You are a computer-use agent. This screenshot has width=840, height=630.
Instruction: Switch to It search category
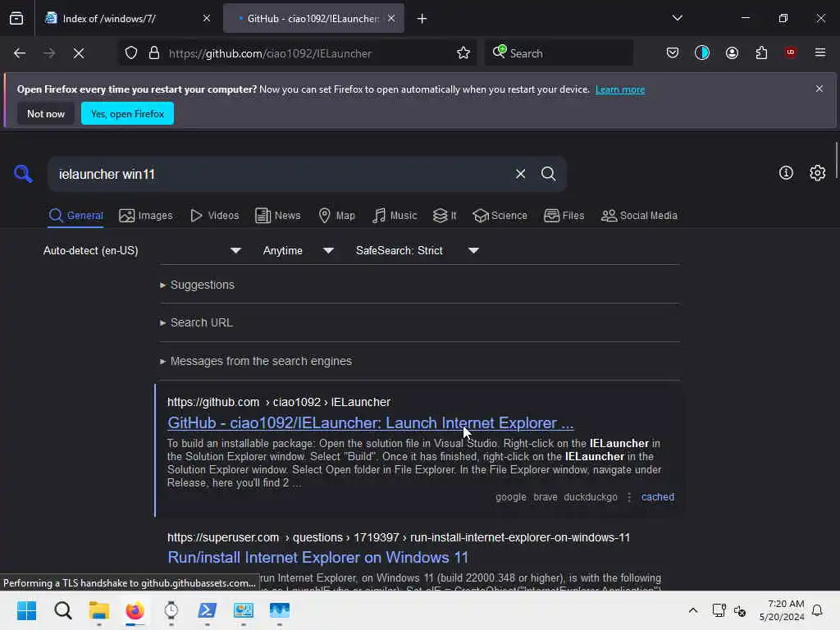pos(445,216)
